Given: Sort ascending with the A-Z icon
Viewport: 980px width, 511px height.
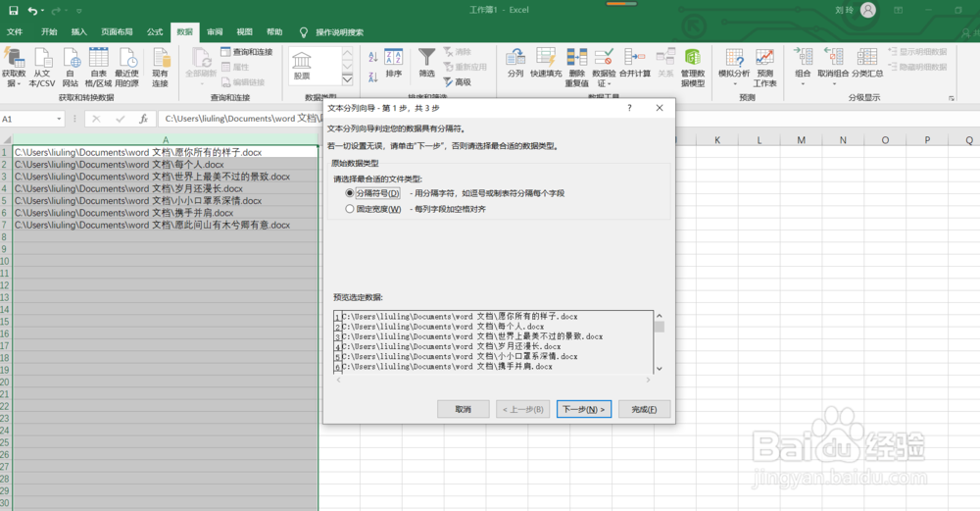Looking at the screenshot, I should tap(373, 57).
